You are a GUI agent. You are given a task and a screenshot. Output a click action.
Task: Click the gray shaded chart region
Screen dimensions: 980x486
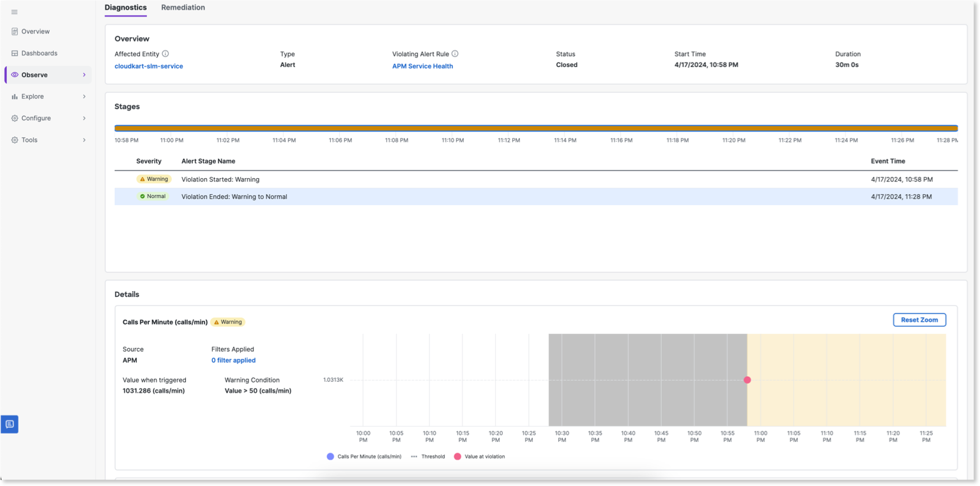648,380
